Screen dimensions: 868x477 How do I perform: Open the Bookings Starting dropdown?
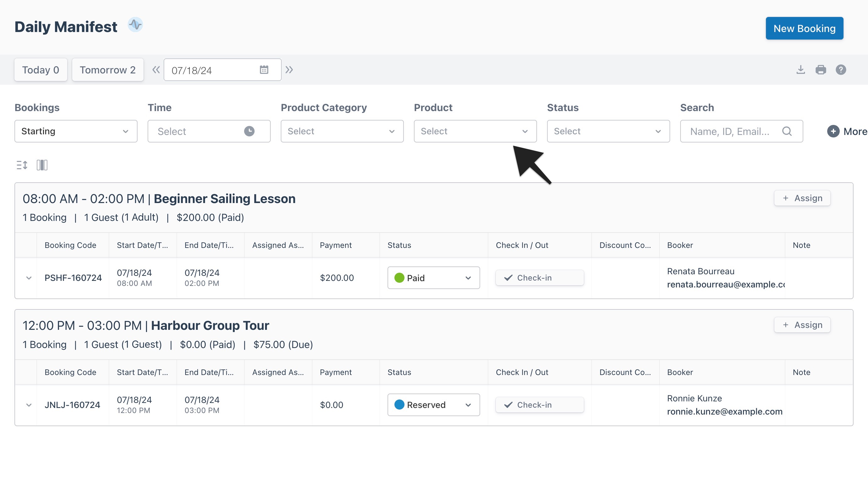pyautogui.click(x=76, y=131)
